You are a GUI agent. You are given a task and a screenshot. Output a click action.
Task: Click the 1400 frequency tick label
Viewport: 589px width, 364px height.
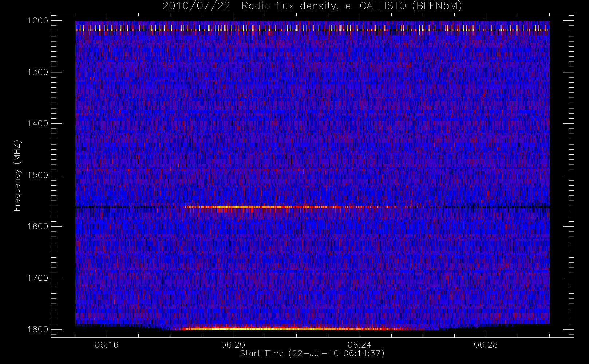[38, 124]
